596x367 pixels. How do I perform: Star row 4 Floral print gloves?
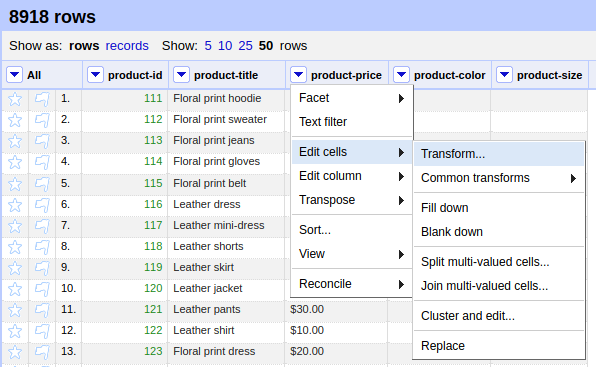(x=15, y=163)
